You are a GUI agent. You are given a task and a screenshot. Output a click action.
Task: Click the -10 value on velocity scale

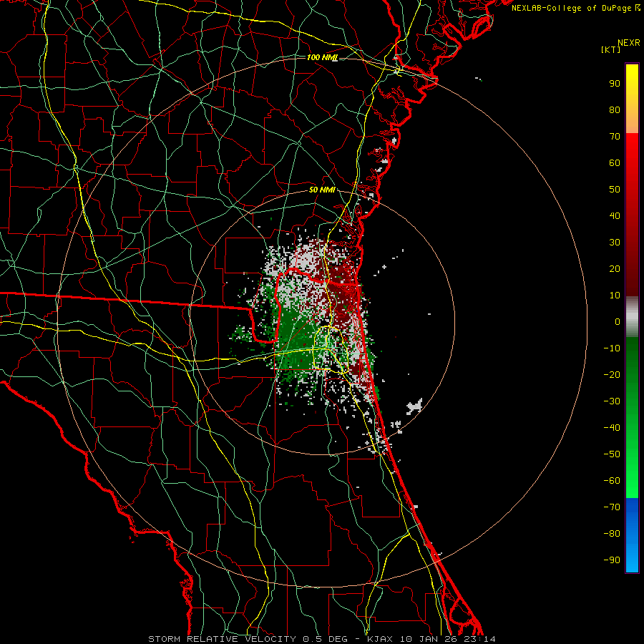[x=612, y=348]
